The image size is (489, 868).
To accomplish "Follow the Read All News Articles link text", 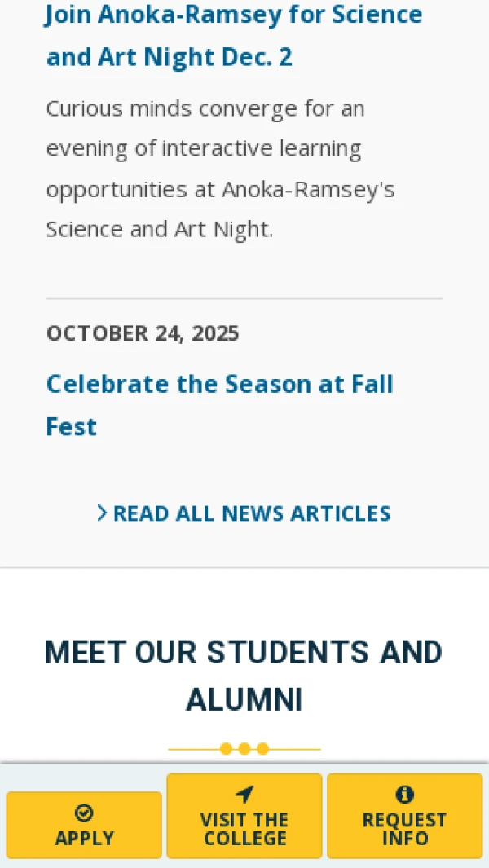I will (252, 513).
